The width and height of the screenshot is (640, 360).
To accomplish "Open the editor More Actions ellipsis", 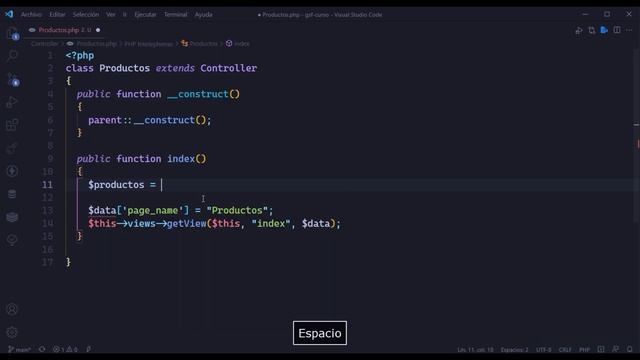I will pyautogui.click(x=629, y=30).
